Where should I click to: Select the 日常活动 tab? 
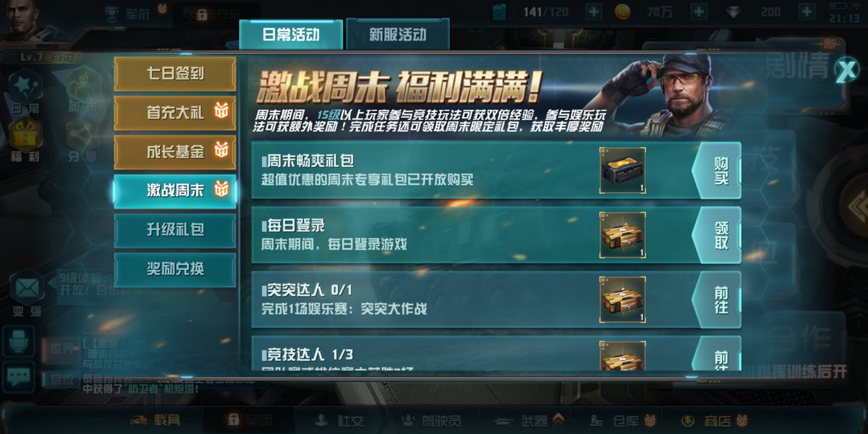tap(291, 34)
